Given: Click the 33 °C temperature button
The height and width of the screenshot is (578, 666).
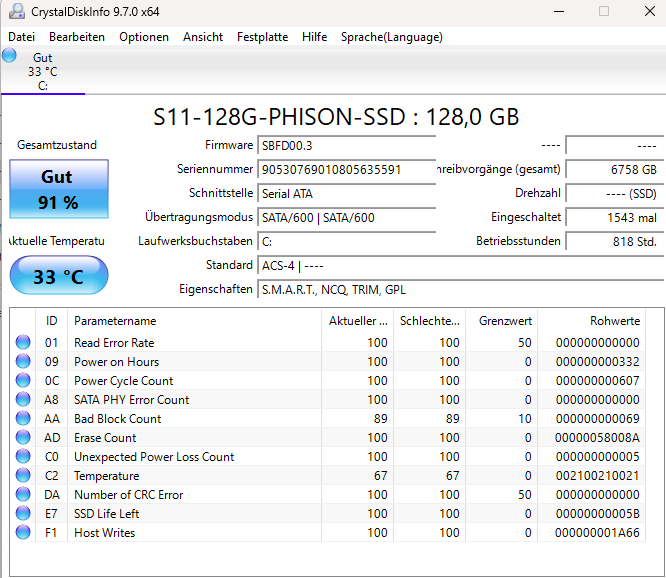Looking at the screenshot, I should coord(59,275).
